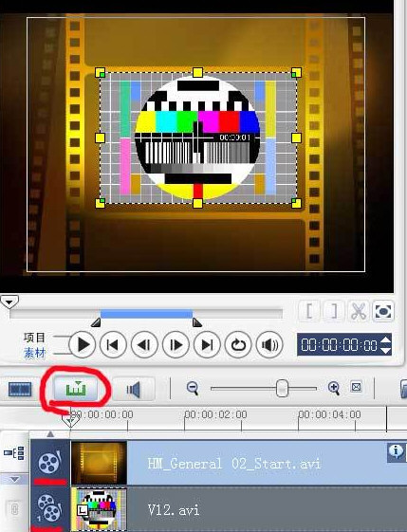Viewport: 407px width, 532px height.
Task: Set mark-in with the left bracket button
Action: point(309,311)
